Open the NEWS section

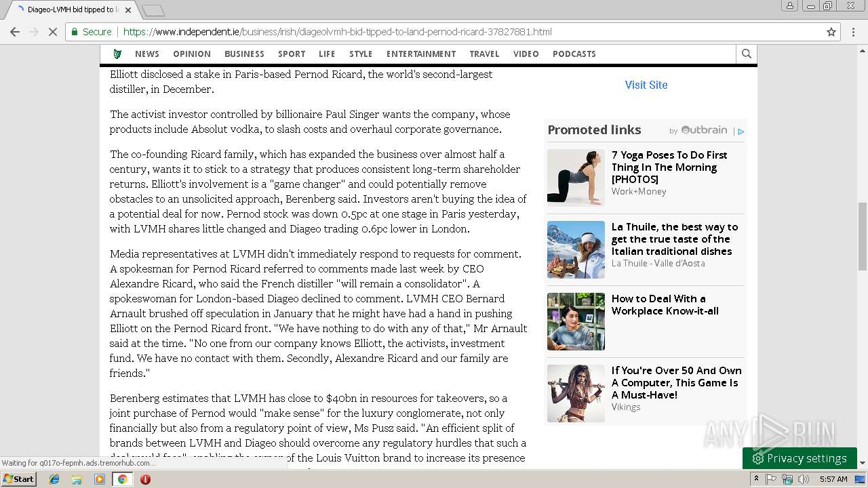click(147, 54)
